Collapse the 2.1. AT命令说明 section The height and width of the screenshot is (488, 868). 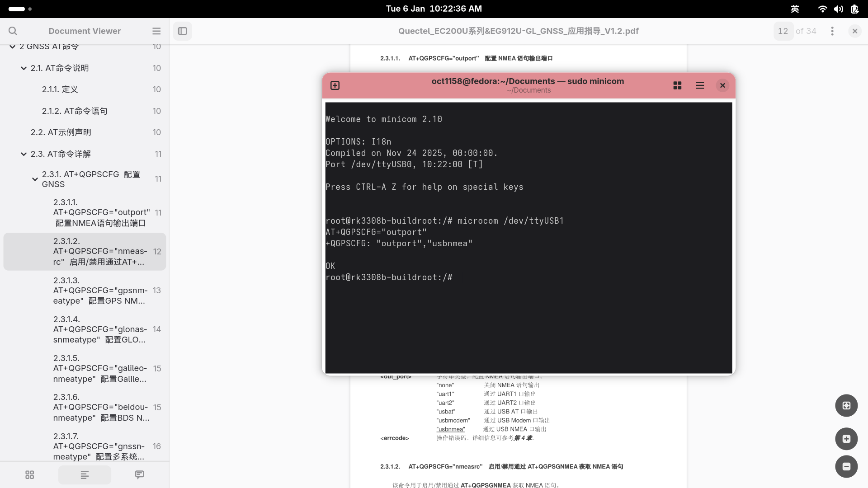(24, 68)
